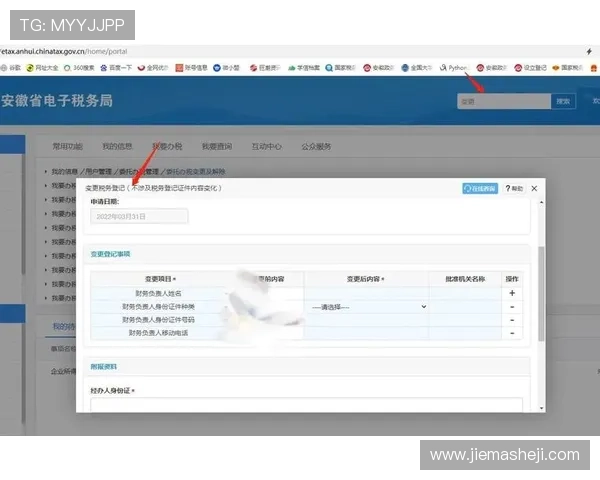
Task: Click the 批准机关名称 column header
Action: pyautogui.click(x=465, y=279)
